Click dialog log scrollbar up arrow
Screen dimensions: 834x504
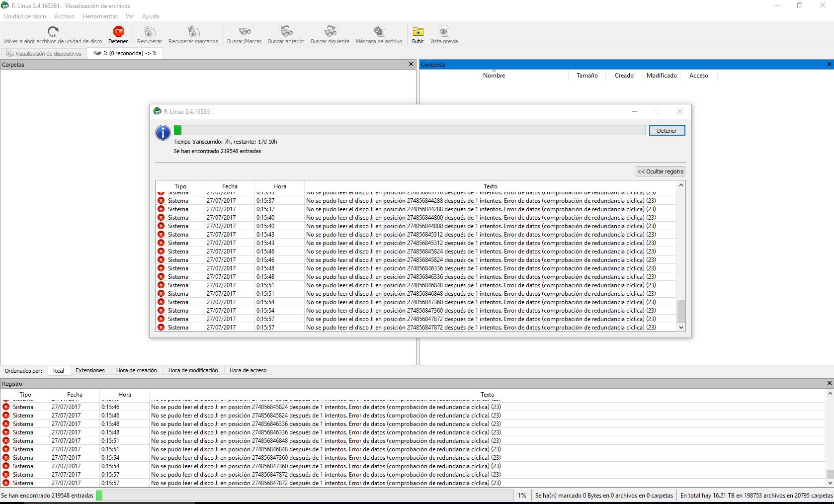coord(681,185)
